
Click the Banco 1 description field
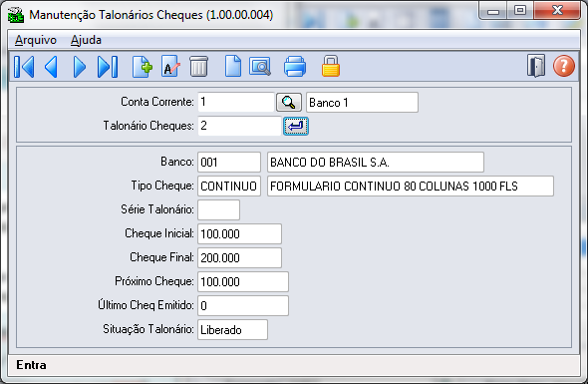tap(362, 102)
